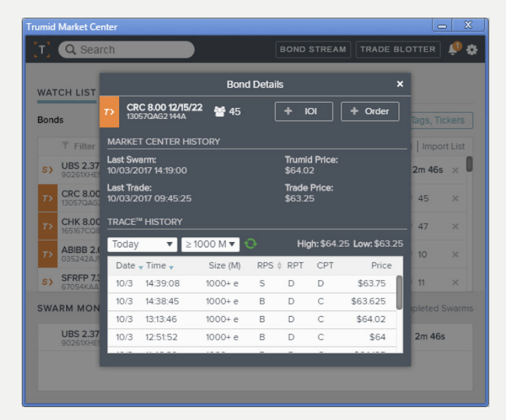Click the Trade Price $63.25 value
Screen dimensions: 506x420
tap(299, 198)
